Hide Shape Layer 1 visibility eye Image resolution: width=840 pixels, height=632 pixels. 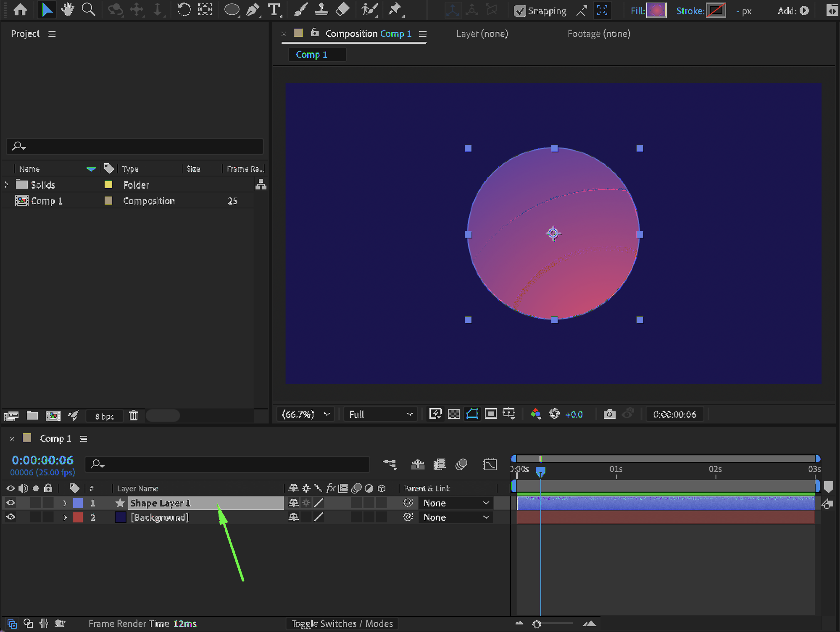click(11, 503)
